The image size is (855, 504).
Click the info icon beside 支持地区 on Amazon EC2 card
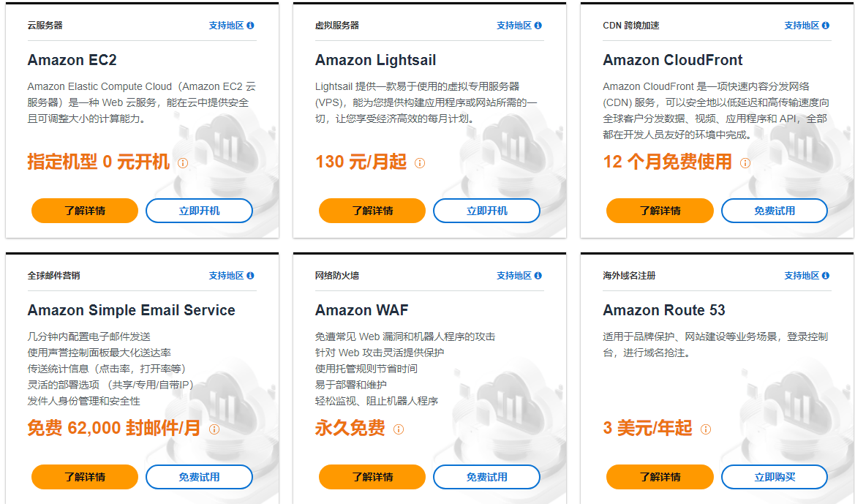click(x=251, y=25)
